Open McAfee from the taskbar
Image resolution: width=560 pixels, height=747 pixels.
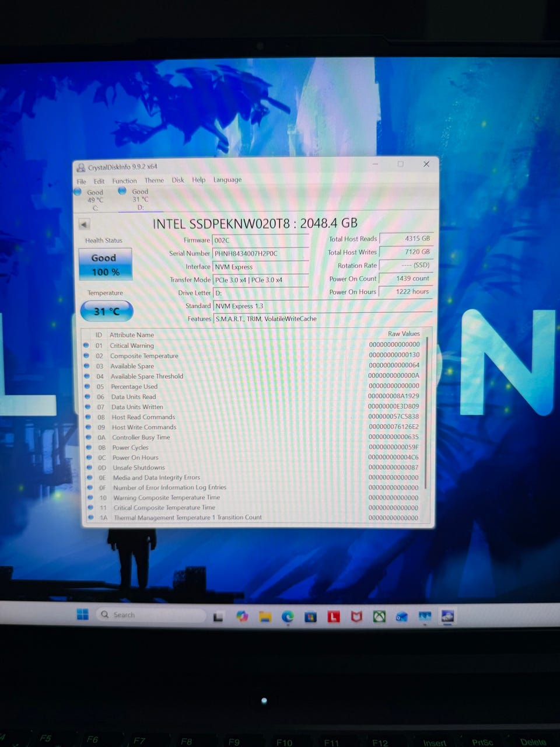356,616
